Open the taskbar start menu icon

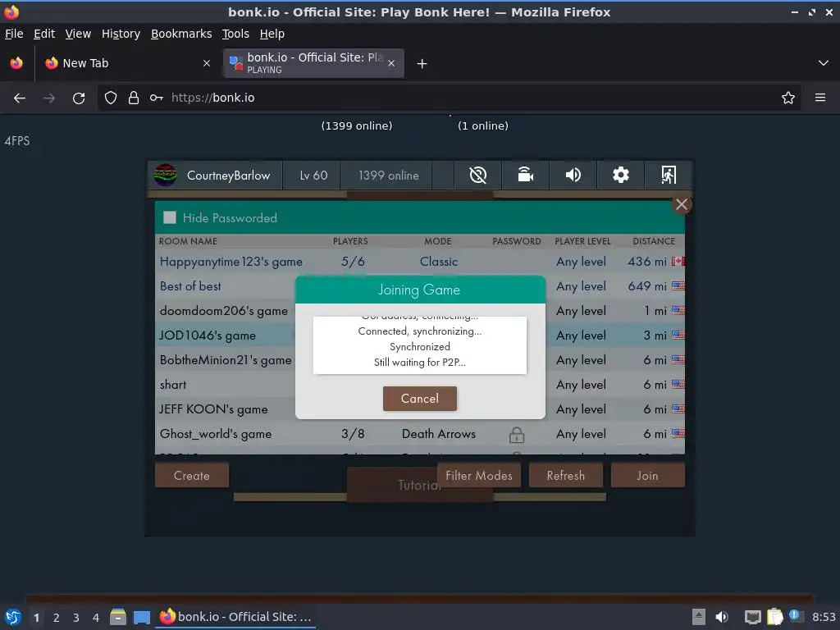(13, 617)
